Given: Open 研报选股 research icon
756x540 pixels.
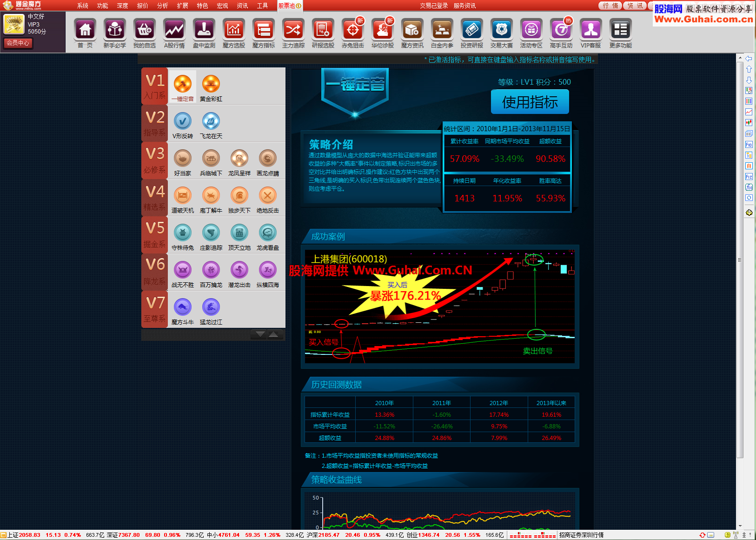Looking at the screenshot, I should pyautogui.click(x=323, y=33).
